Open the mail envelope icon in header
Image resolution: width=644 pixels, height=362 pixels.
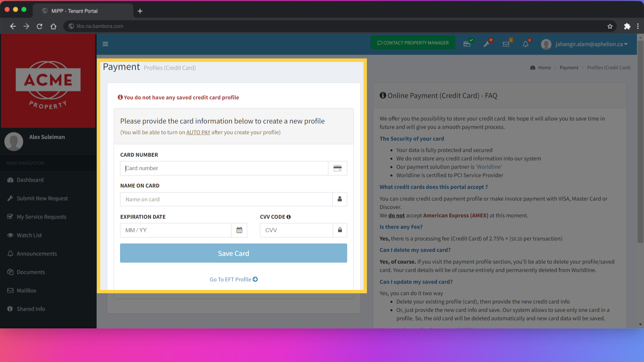(x=506, y=44)
